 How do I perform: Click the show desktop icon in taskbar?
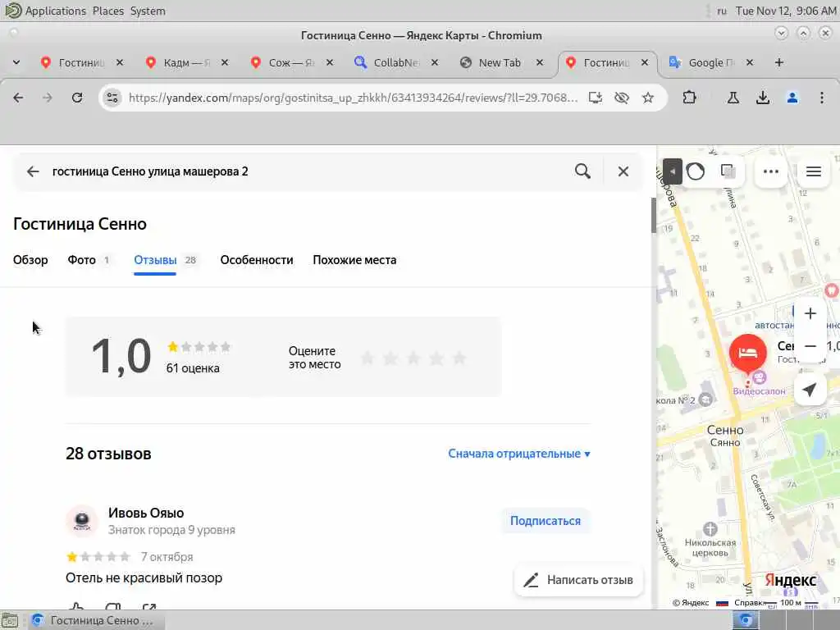click(10, 620)
